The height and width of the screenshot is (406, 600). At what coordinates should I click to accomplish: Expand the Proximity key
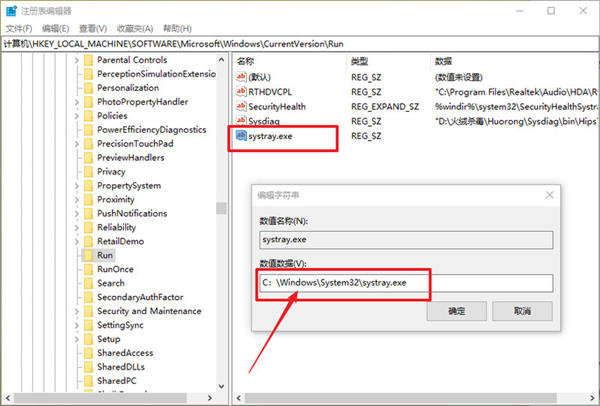pyautogui.click(x=77, y=200)
